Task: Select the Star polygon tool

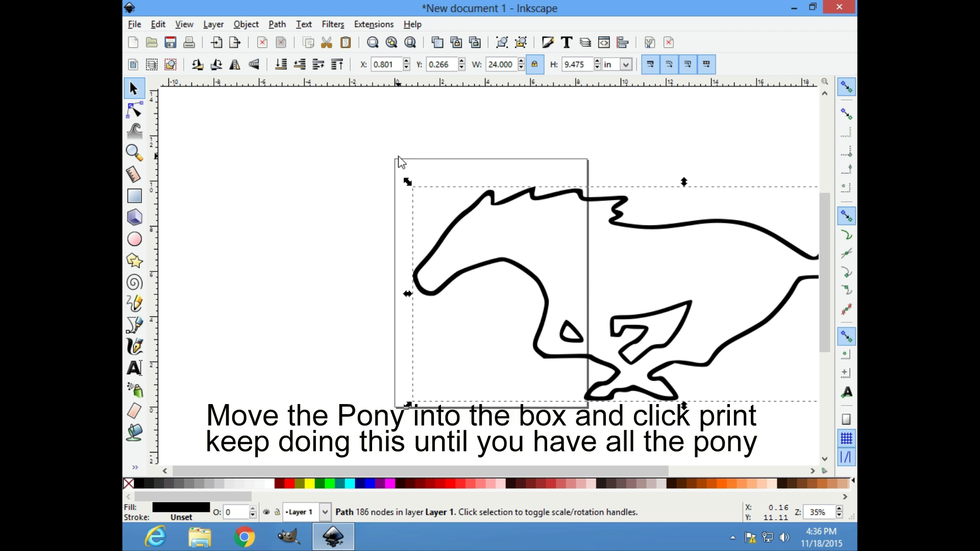Action: (134, 261)
